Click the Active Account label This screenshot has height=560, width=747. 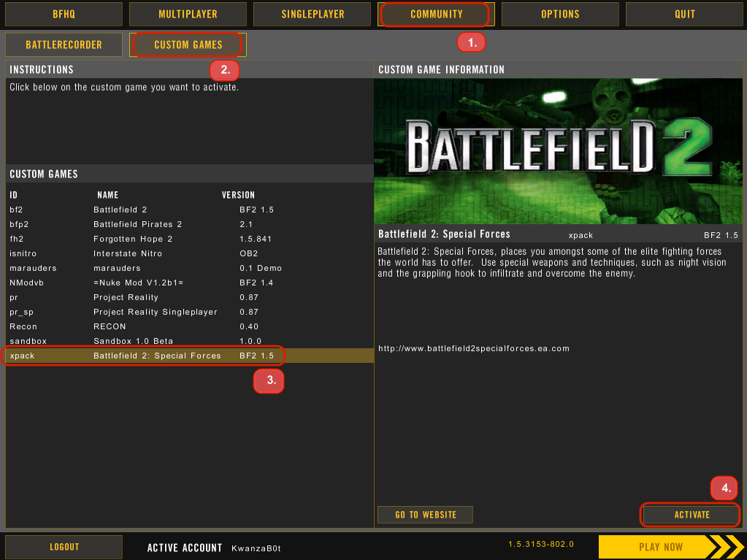point(184,548)
